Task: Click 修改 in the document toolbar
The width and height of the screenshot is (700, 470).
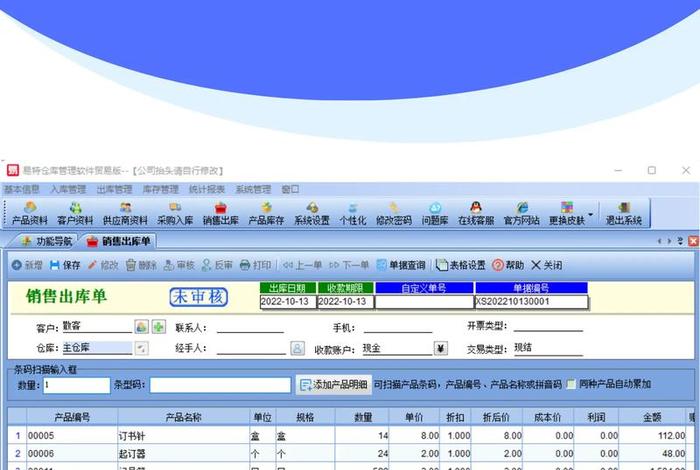Action: (103, 265)
